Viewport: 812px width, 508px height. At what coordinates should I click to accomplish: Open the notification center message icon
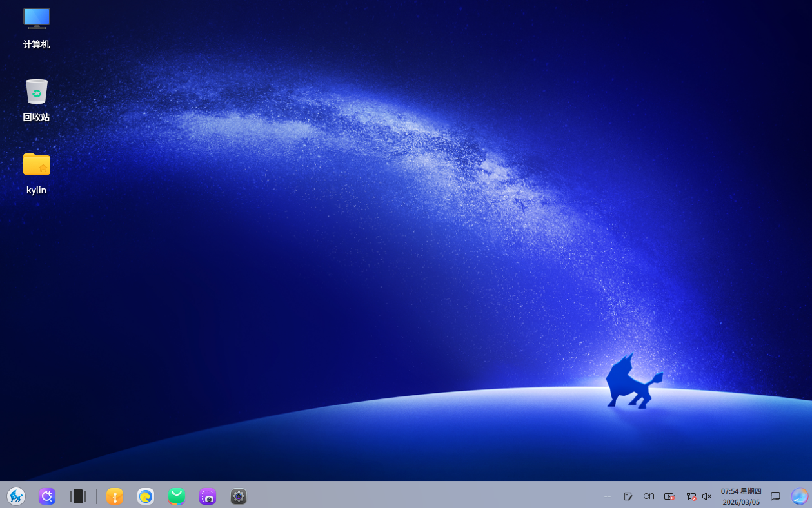[x=776, y=496]
